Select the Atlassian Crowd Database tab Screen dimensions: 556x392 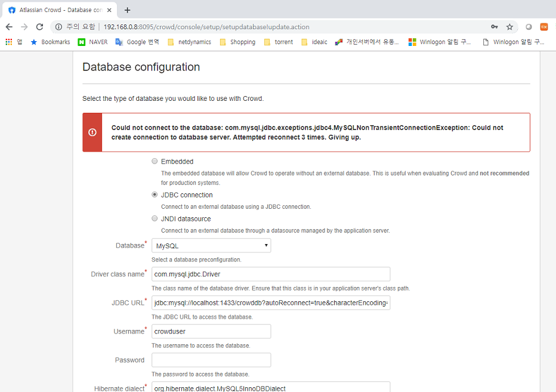60,10
